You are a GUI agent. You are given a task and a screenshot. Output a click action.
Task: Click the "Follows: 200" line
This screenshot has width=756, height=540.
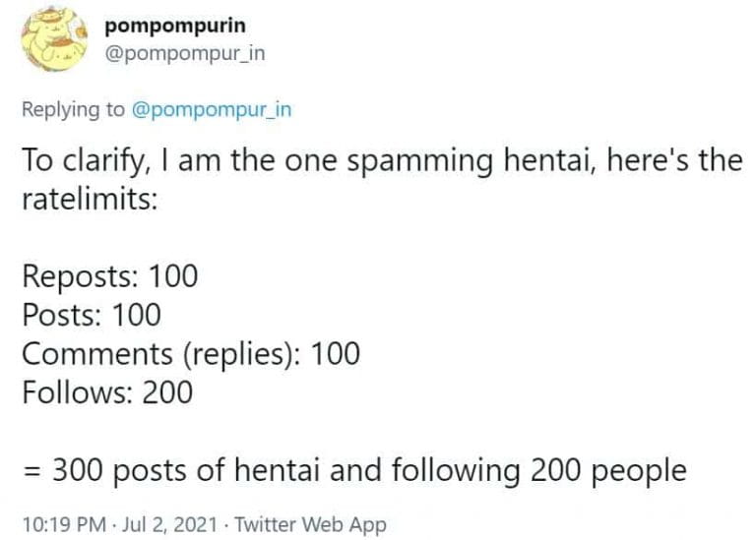pos(107,392)
